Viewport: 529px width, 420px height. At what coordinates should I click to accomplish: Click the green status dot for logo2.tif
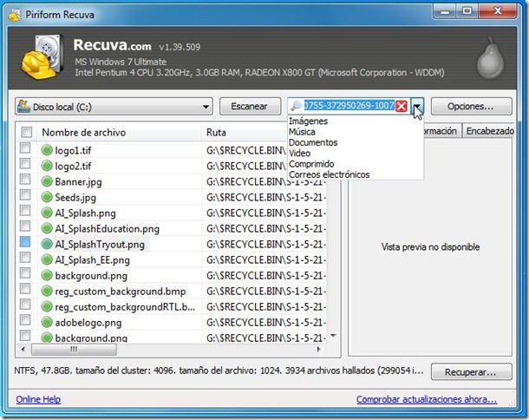tap(47, 166)
